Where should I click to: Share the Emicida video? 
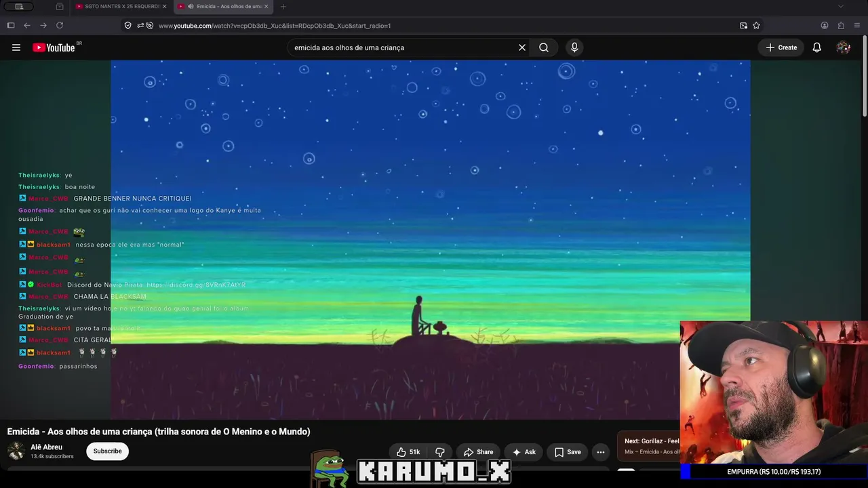coord(478,452)
